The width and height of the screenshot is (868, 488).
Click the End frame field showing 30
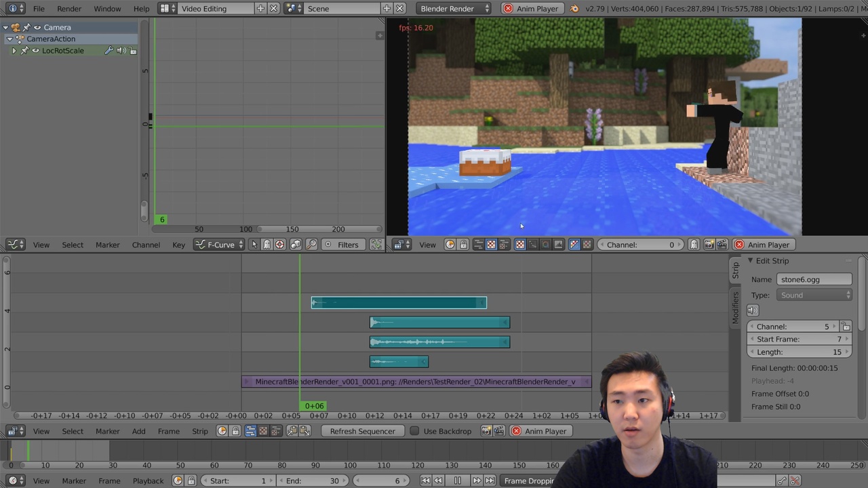[x=313, y=481]
